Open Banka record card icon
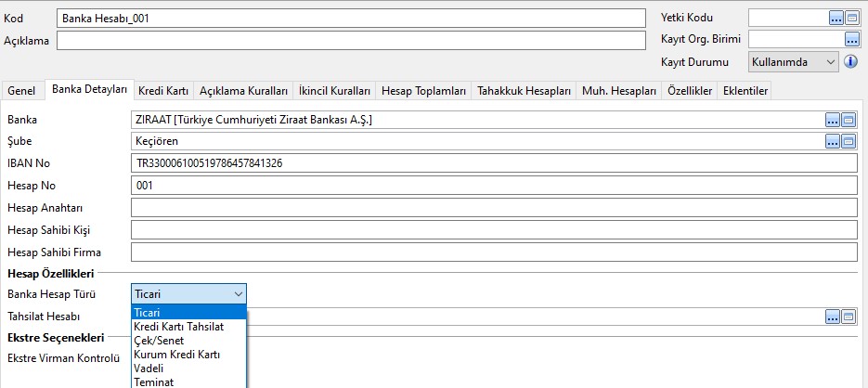Image resolution: width=868 pixels, height=388 pixels. point(849,120)
